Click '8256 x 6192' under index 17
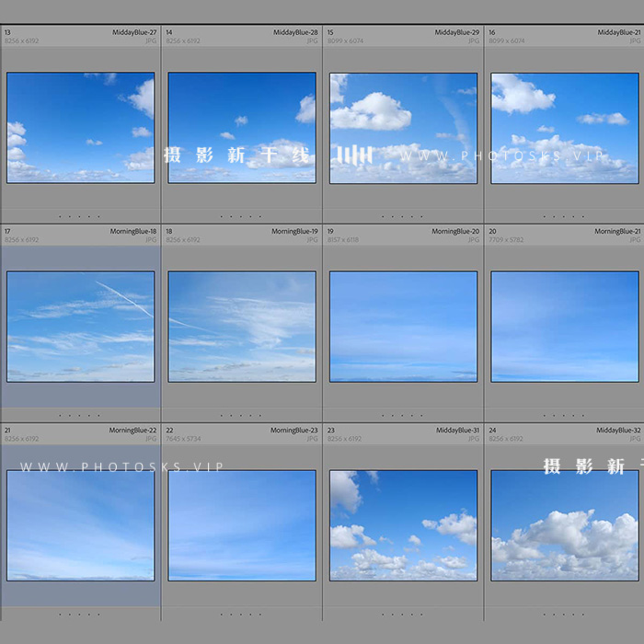 (22, 240)
